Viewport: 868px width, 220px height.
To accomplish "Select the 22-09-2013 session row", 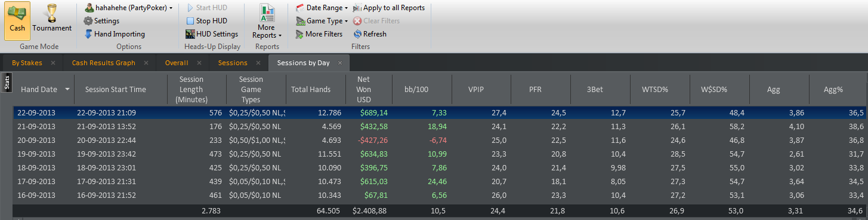I will (440, 112).
